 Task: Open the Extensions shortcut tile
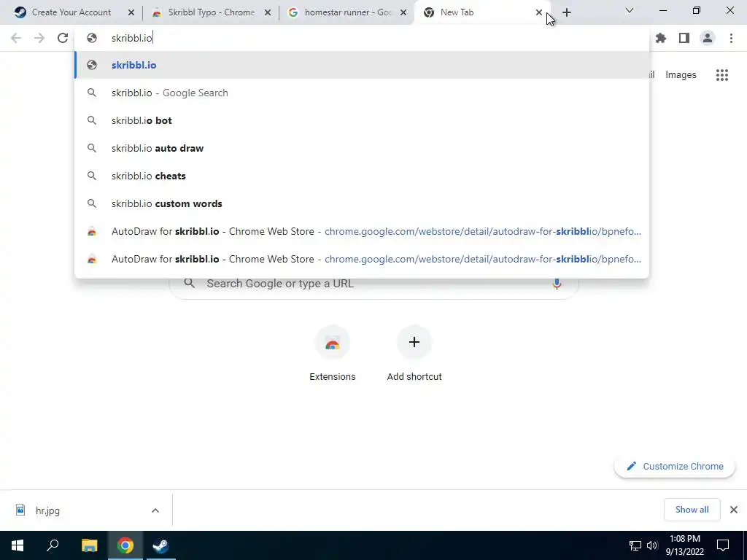coord(333,355)
